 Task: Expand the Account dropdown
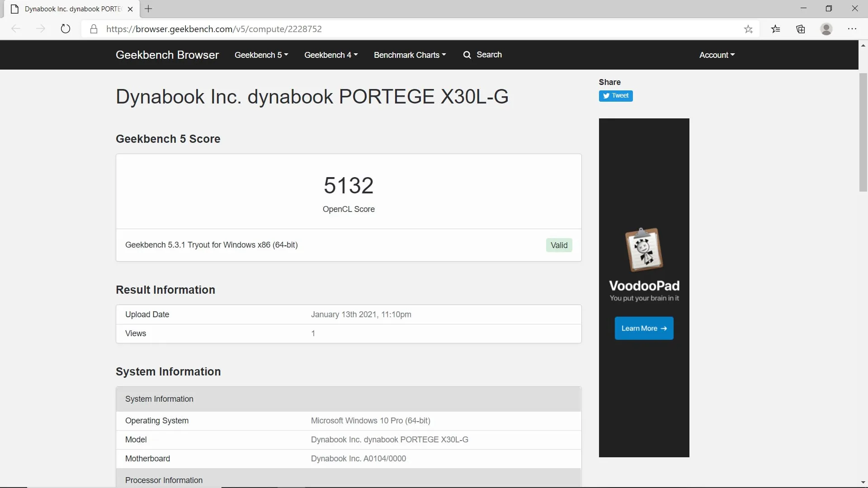tap(717, 55)
